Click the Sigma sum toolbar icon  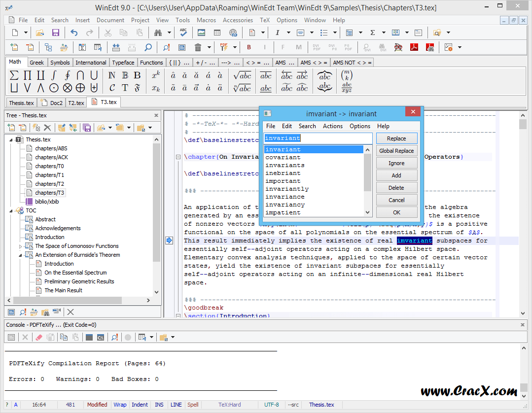point(373,33)
